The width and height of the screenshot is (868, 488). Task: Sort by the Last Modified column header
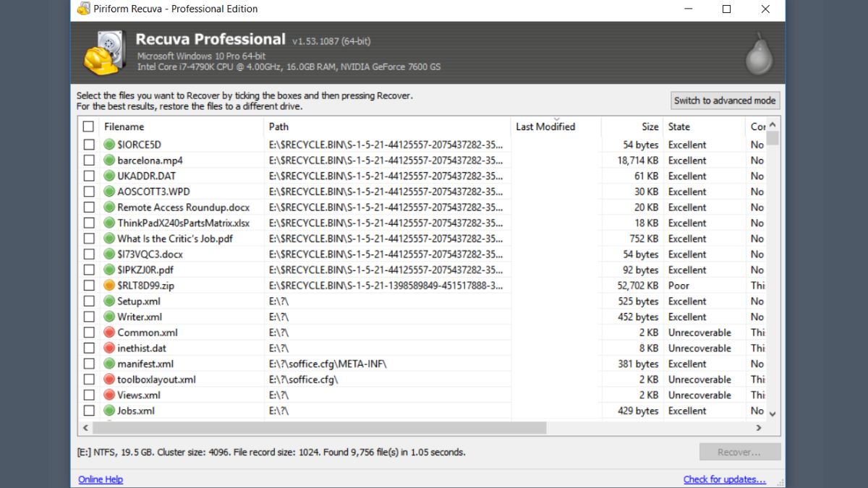point(556,127)
